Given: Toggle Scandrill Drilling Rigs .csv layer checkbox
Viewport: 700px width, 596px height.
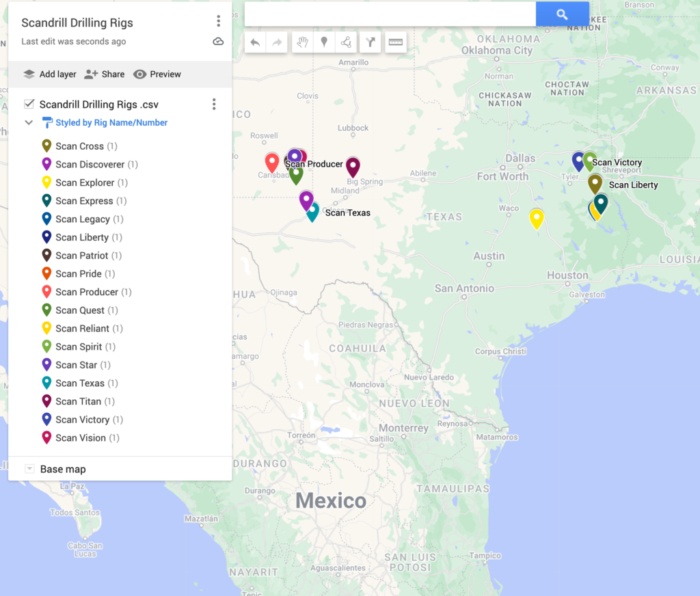Looking at the screenshot, I should tap(29, 104).
